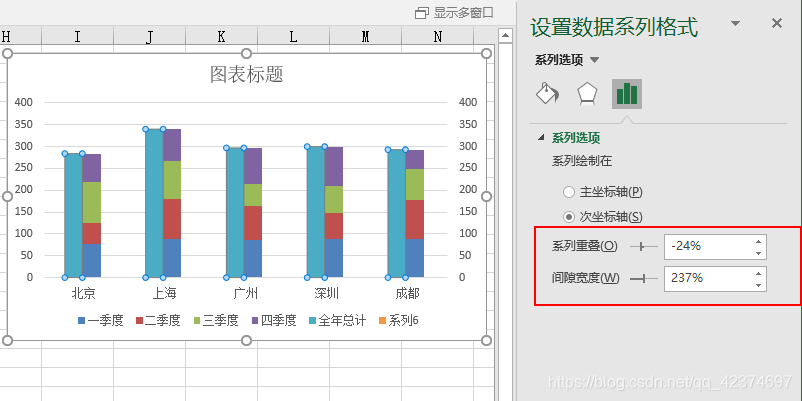The width and height of the screenshot is (802, 401).
Task: Select the chart title 图表标题
Action: tap(247, 74)
